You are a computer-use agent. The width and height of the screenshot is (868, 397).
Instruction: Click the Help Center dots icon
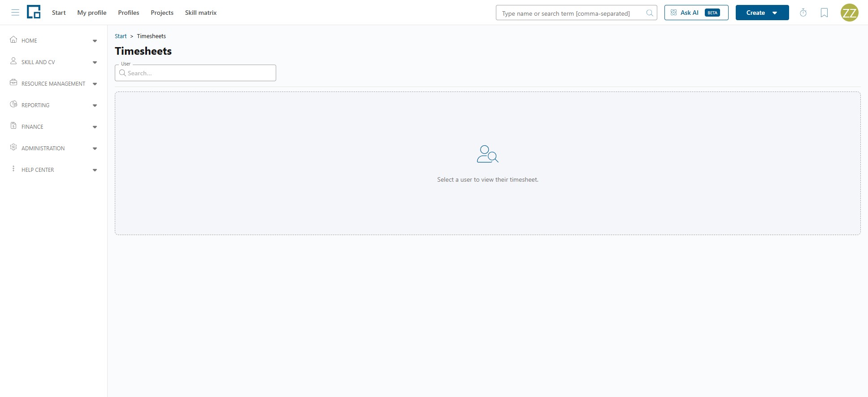coord(13,169)
